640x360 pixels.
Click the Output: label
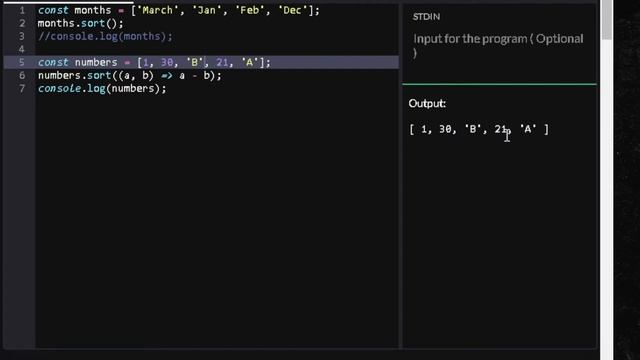pos(427,104)
